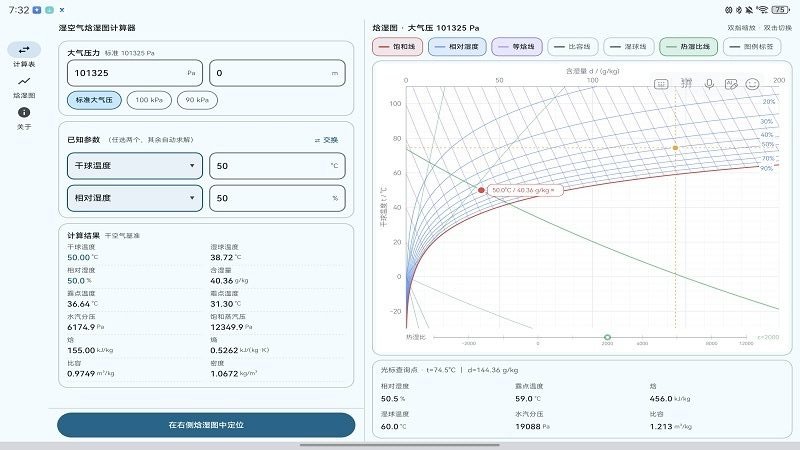Image resolution: width=800 pixels, height=450 pixels.
Task: Click the ε=2000 ratio value label
Action: pos(768,337)
